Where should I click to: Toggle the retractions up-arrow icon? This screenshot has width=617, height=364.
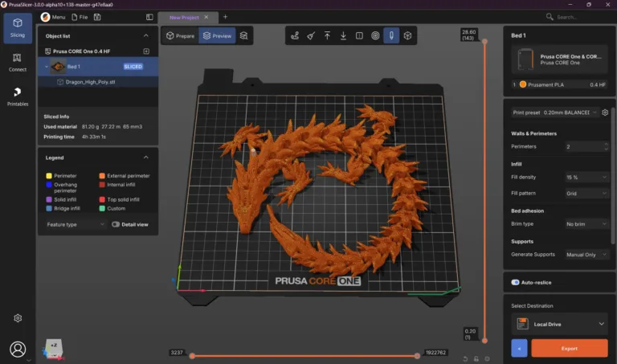coord(327,36)
